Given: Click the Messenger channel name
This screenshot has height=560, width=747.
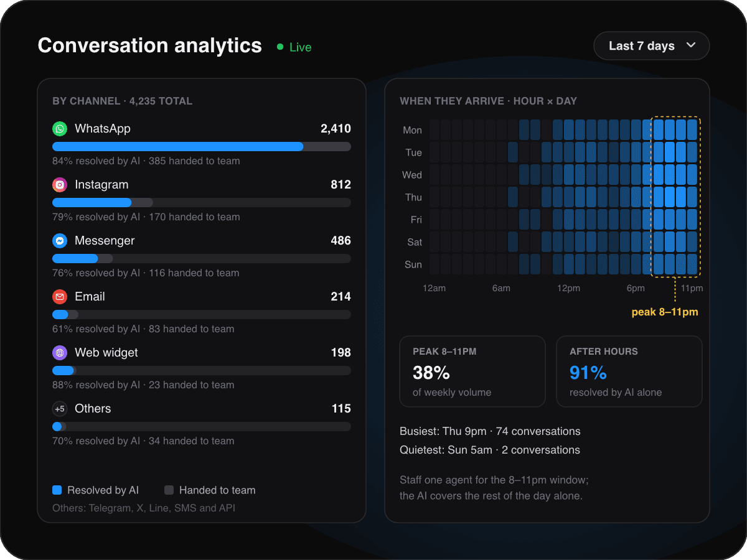Looking at the screenshot, I should (105, 241).
